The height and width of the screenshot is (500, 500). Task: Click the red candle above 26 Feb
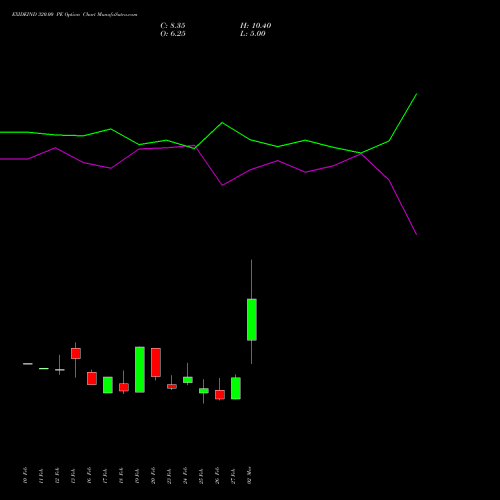(x=220, y=394)
